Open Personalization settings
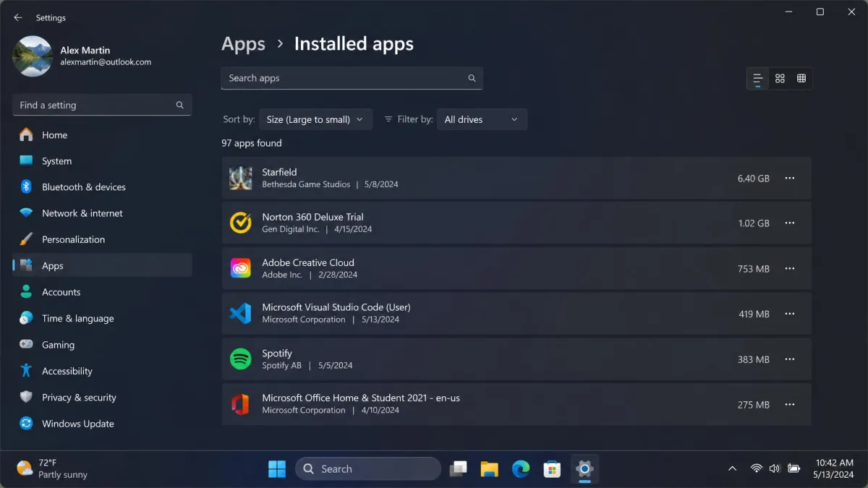The width and height of the screenshot is (868, 488). point(102,239)
